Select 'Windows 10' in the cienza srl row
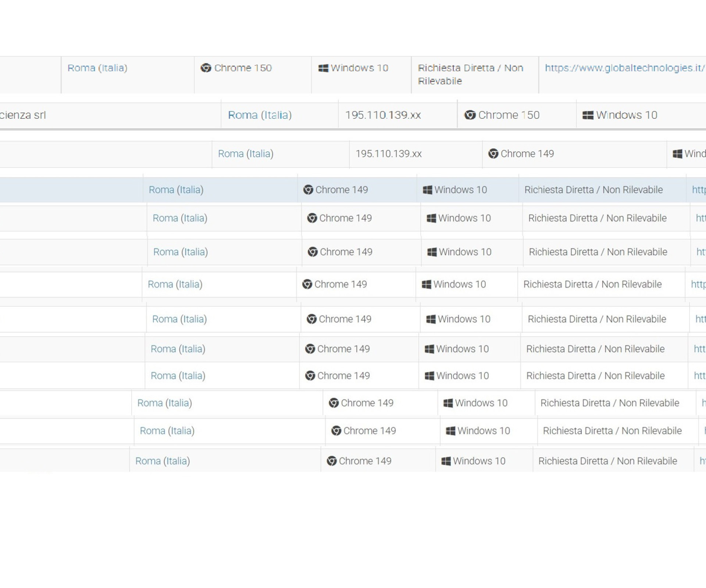Viewport: 706px width, 588px height. click(627, 115)
